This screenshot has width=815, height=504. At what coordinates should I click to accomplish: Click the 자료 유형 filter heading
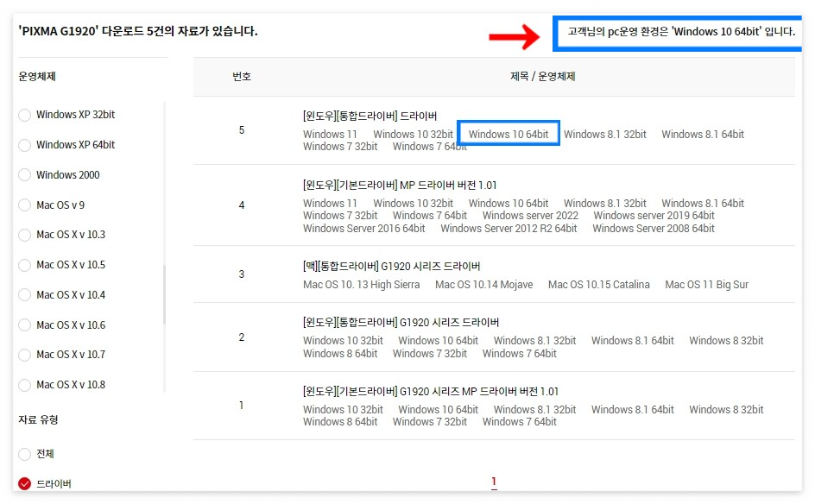38,419
